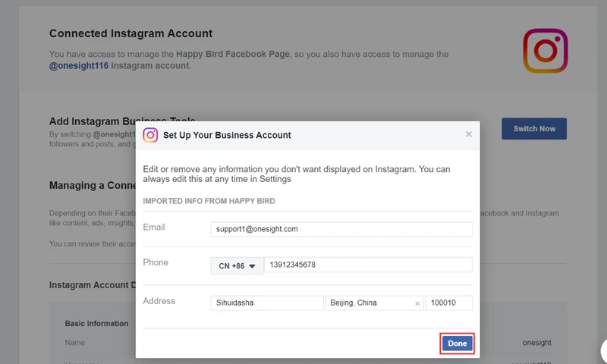Viewport: 607px width, 364px height.
Task: Click the Done button in the dialog
Action: [458, 343]
